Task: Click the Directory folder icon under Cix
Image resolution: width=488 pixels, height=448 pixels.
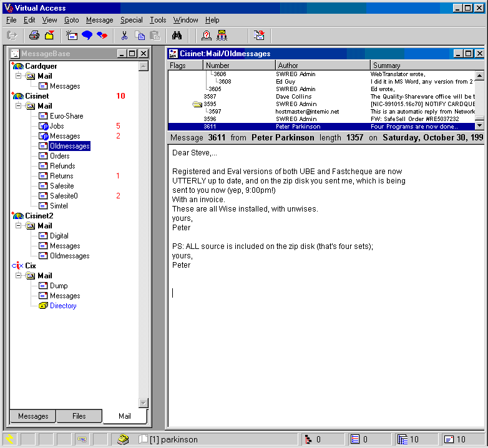Action: pos(43,306)
